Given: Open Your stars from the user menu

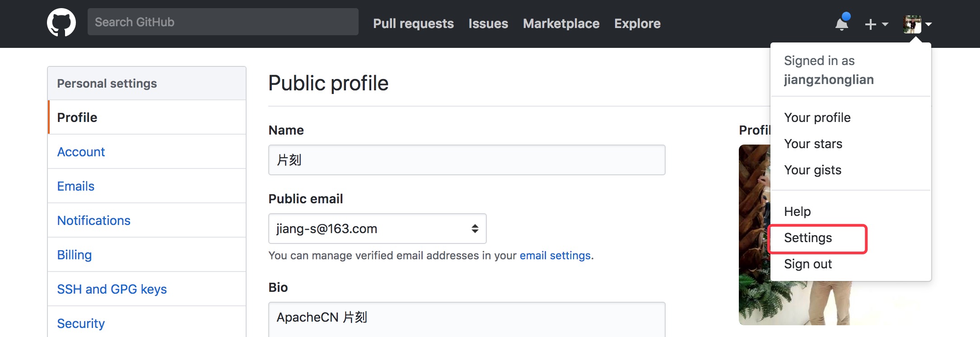Looking at the screenshot, I should 813,144.
